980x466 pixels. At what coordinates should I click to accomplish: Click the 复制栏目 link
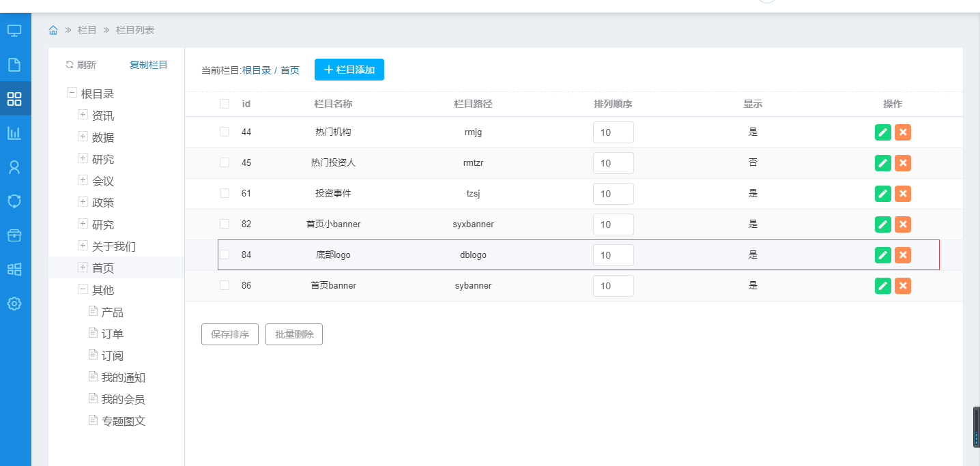point(149,65)
